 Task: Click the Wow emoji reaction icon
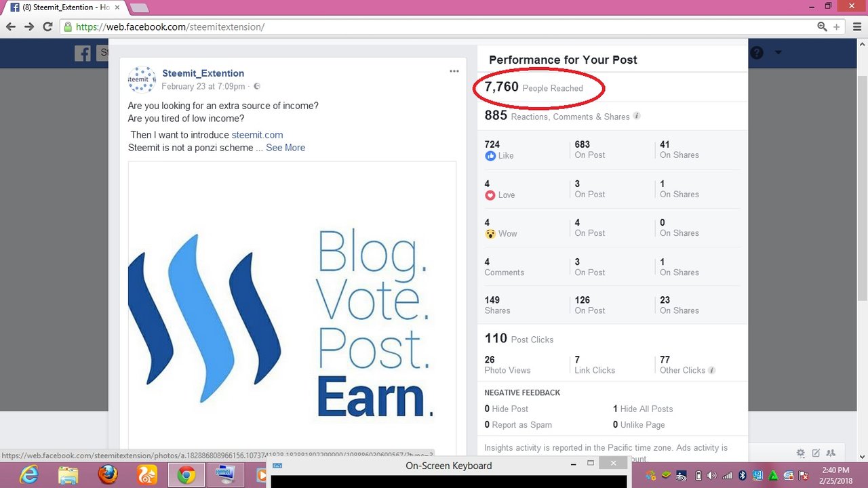[490, 234]
